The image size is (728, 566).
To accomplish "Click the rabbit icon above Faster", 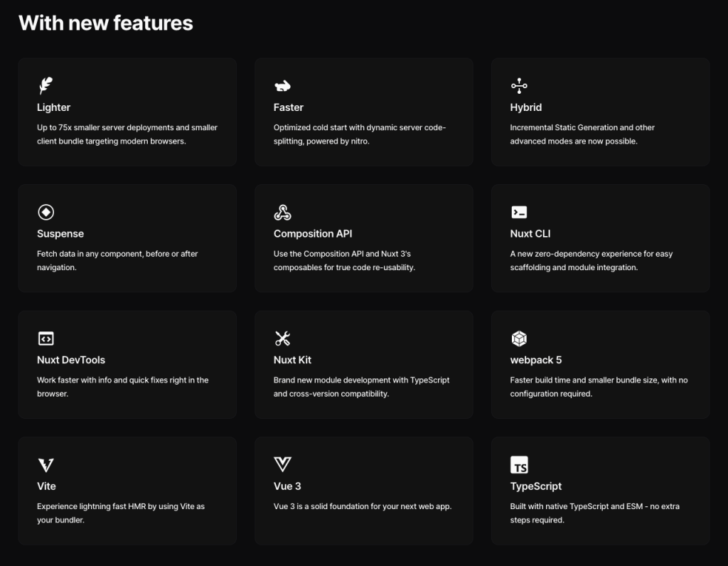I will coord(282,86).
